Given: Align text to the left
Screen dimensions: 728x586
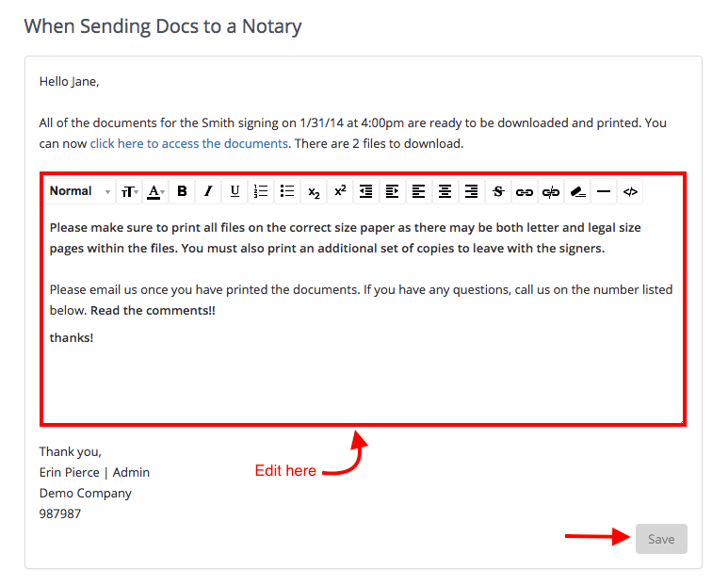Looking at the screenshot, I should (x=419, y=191).
